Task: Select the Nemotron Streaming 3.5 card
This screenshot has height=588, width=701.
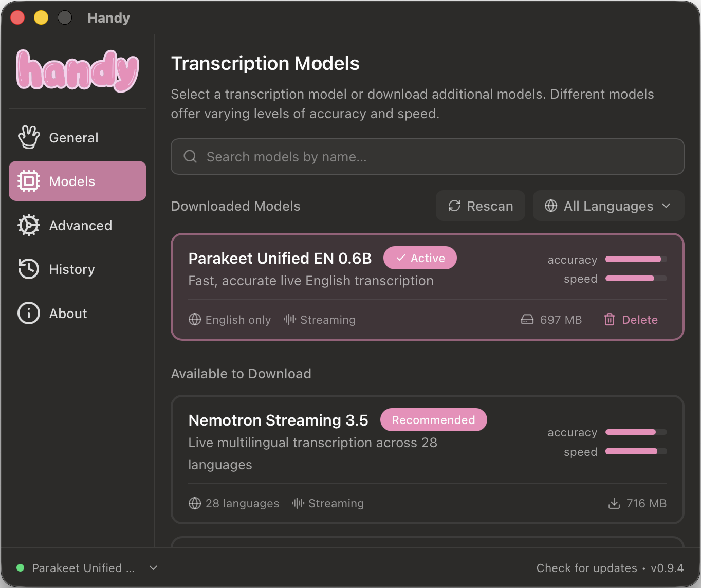Action: point(428,460)
